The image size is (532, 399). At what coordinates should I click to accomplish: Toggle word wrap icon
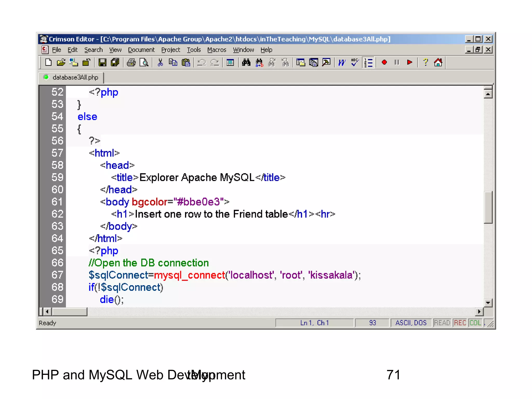coord(342,63)
